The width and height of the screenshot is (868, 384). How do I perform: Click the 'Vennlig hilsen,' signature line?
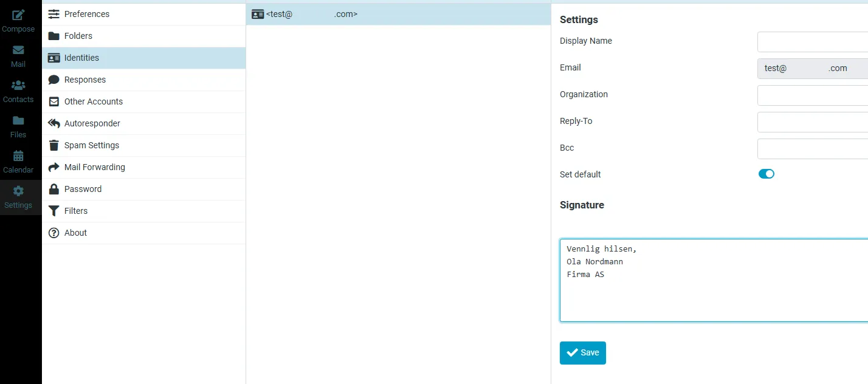coord(602,249)
